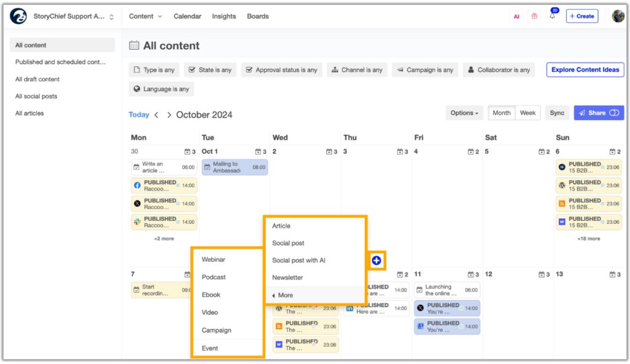Screen dimensions: 630x364
Task: Open the State is any filter
Action: pos(210,70)
